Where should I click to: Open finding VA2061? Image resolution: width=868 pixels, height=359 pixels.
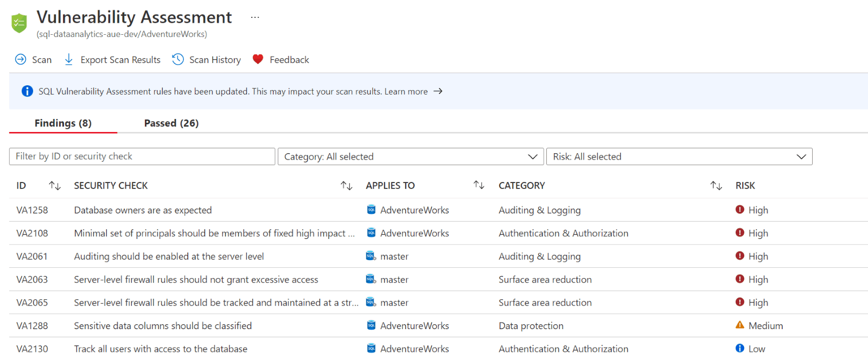pyautogui.click(x=32, y=256)
